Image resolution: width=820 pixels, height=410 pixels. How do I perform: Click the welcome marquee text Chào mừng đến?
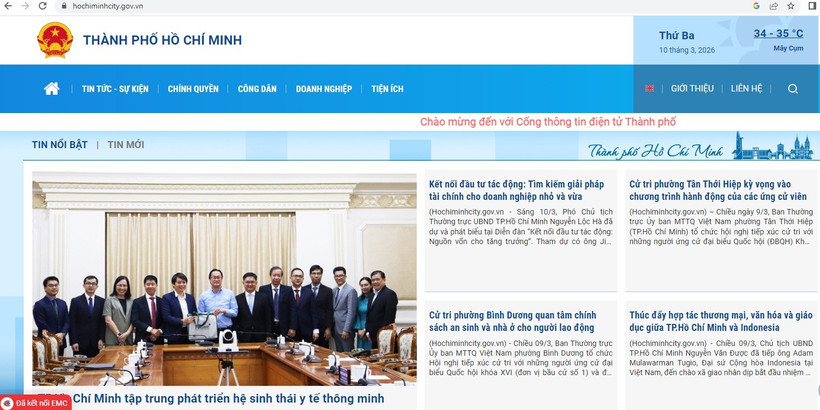pyautogui.click(x=548, y=122)
